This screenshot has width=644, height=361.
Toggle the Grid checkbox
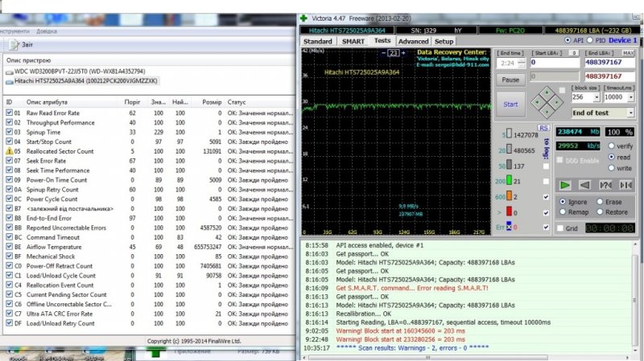pyautogui.click(x=561, y=228)
